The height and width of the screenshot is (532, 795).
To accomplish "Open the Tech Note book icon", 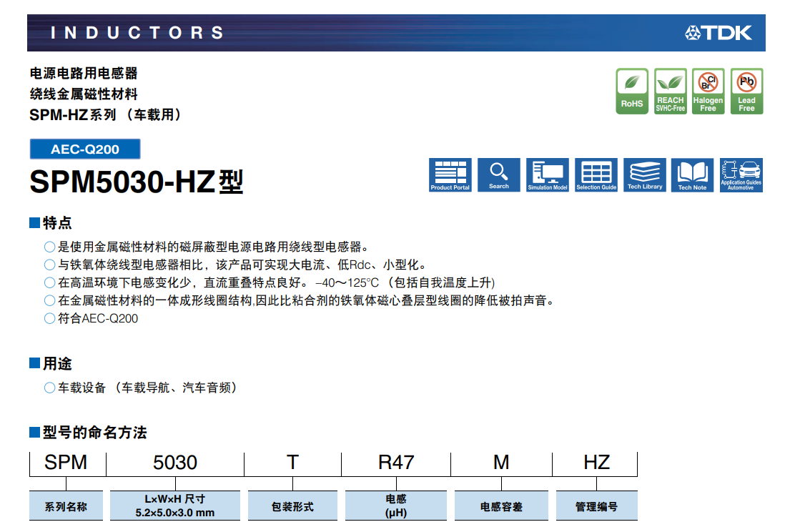I will tap(692, 175).
